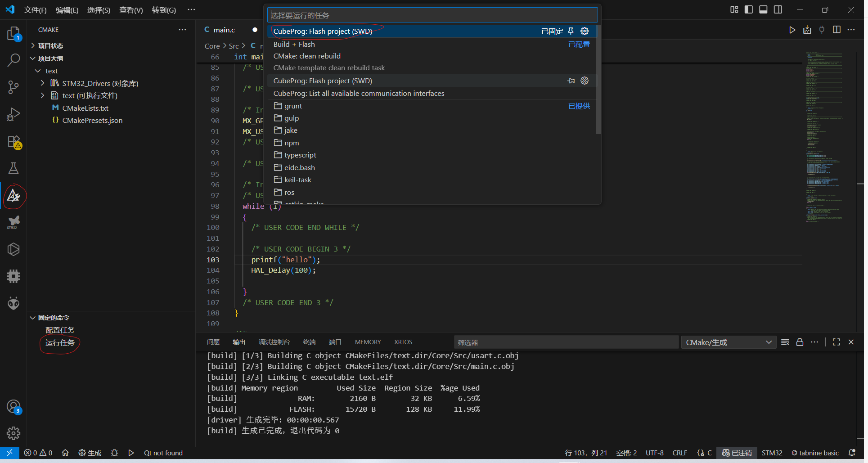Click the 筛选器 output filter field
868x463 pixels.
point(566,342)
